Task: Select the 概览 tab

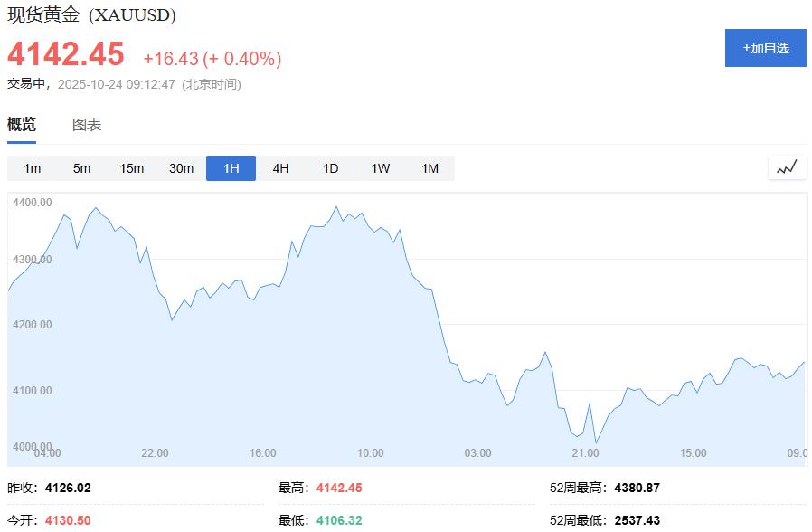Action: 21,125
